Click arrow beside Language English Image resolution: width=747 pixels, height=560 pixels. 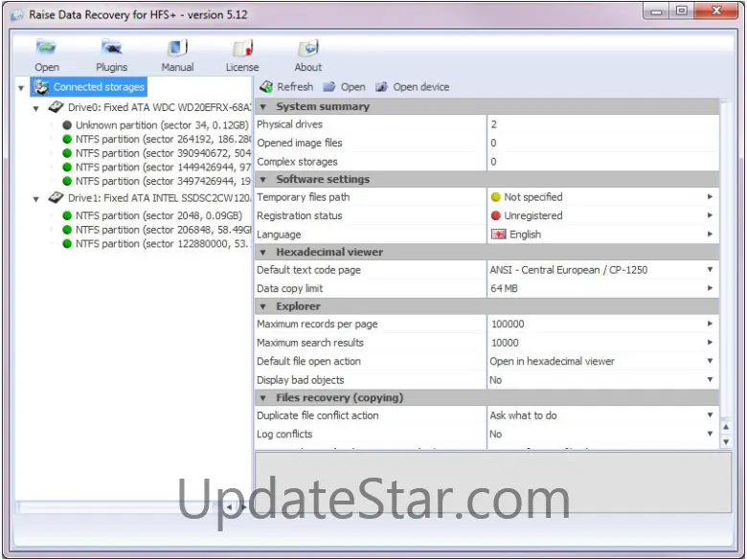710,235
